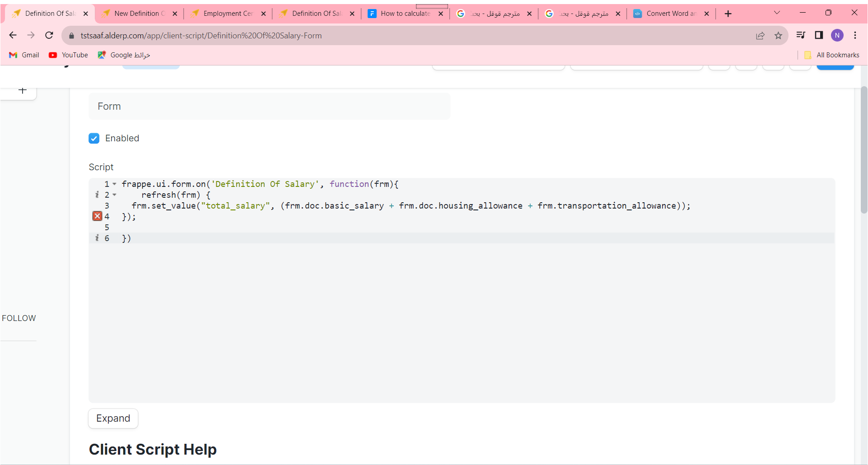
Task: Collapse the code fold on line 1
Action: (115, 184)
